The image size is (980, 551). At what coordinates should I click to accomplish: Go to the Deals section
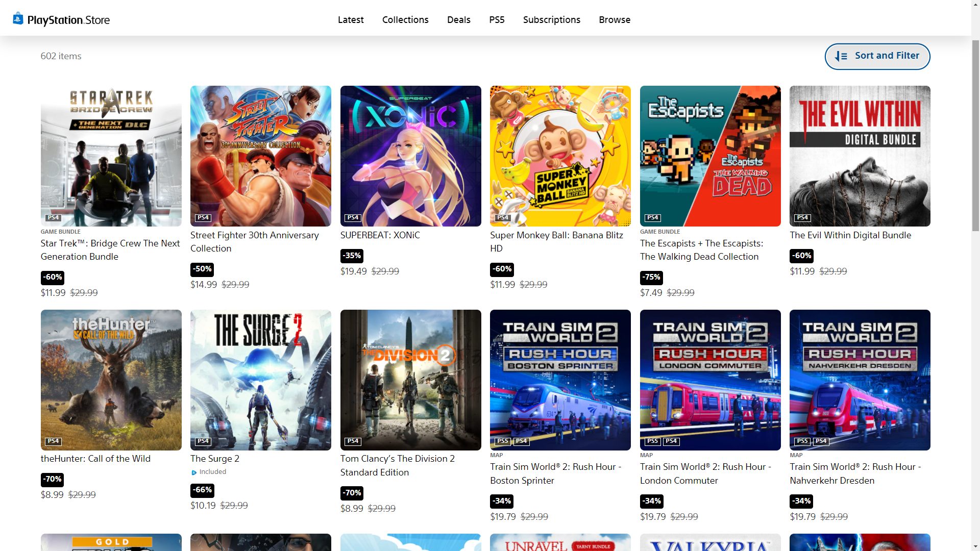pyautogui.click(x=458, y=20)
